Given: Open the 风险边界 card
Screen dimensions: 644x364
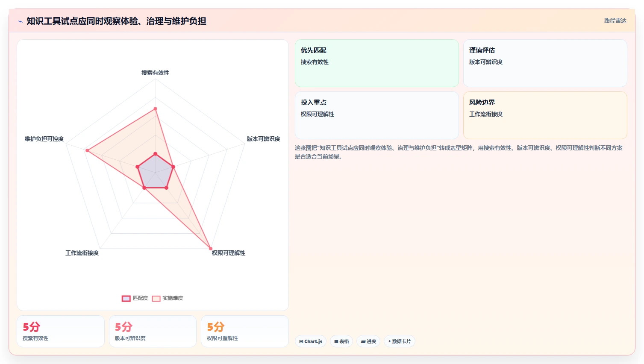Looking at the screenshot, I should click(x=545, y=115).
